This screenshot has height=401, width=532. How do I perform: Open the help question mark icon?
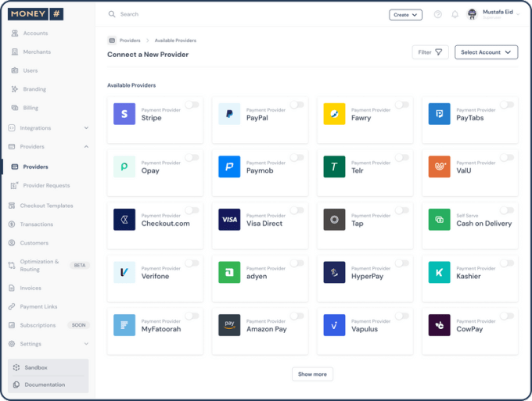(437, 14)
